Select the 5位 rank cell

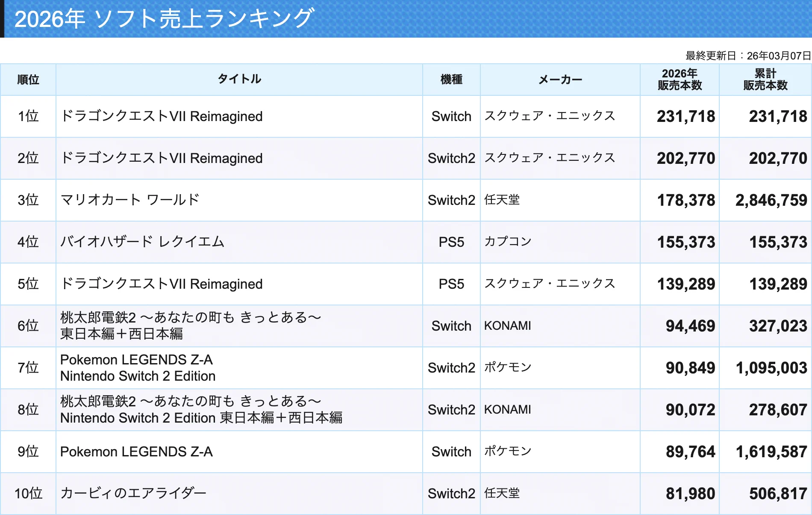coord(28,284)
